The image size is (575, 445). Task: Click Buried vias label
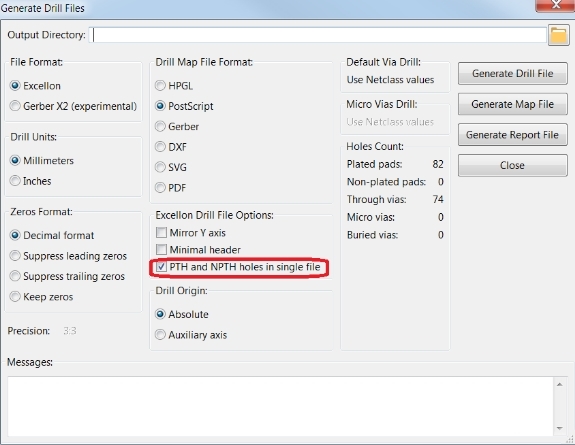(373, 235)
